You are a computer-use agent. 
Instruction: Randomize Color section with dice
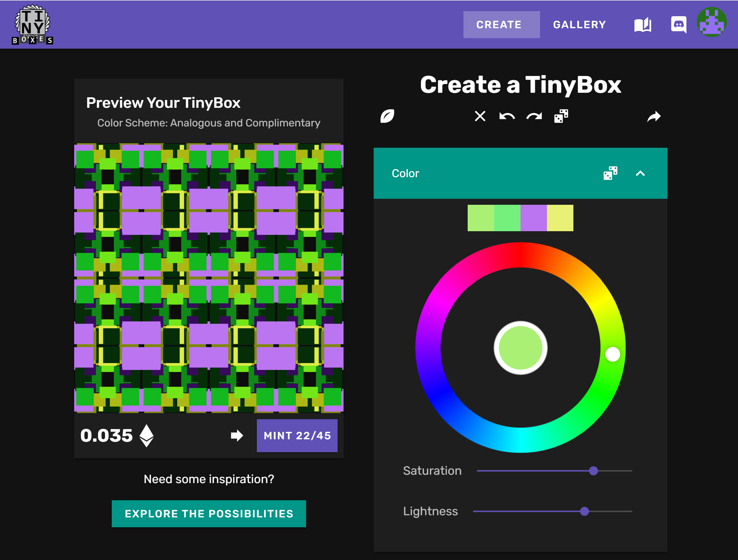coord(610,173)
